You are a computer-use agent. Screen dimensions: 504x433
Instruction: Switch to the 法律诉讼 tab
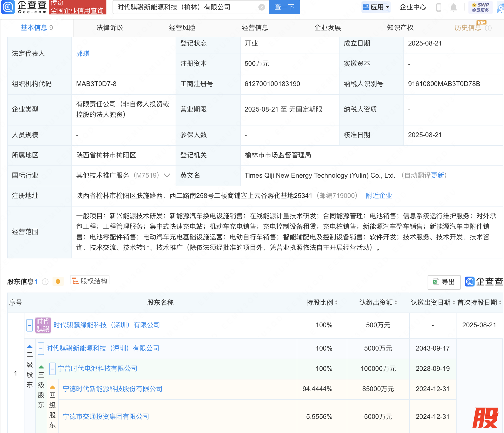(109, 28)
